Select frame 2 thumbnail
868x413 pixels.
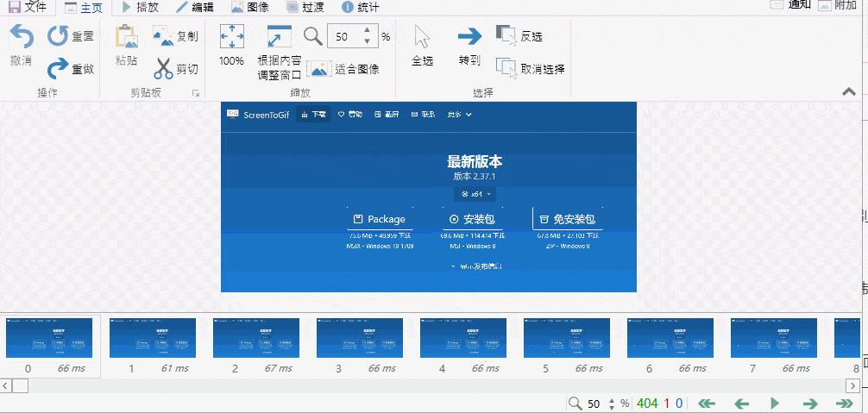point(256,338)
